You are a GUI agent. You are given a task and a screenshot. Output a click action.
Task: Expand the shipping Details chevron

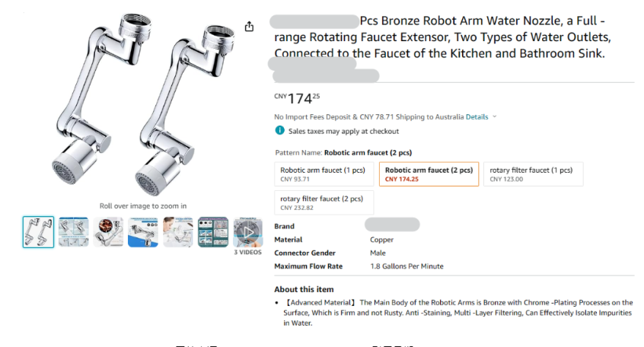pyautogui.click(x=495, y=117)
